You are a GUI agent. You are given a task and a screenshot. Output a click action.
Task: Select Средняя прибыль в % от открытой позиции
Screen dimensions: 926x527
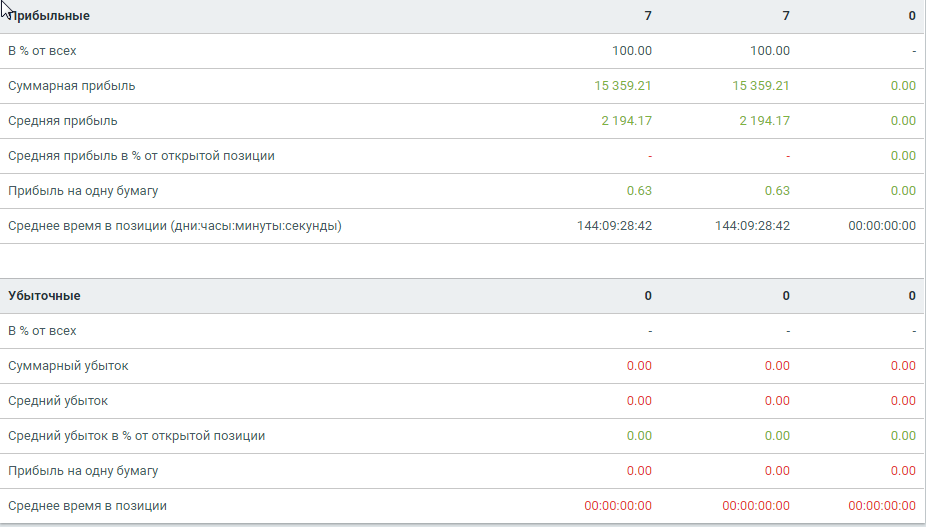click(x=141, y=156)
